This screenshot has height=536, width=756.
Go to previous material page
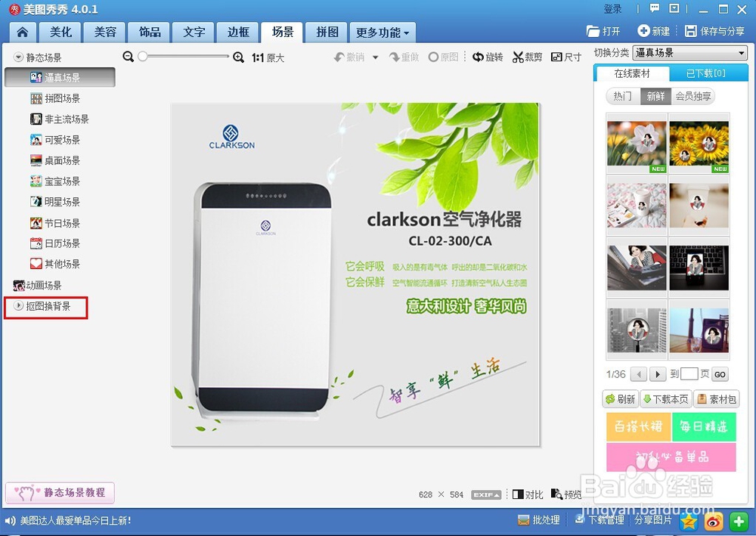[x=639, y=374]
